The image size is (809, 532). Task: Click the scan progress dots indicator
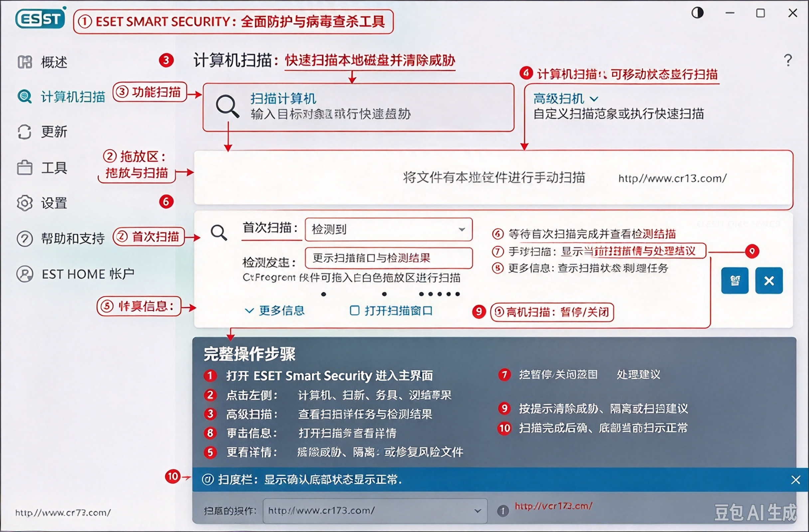coord(390,294)
